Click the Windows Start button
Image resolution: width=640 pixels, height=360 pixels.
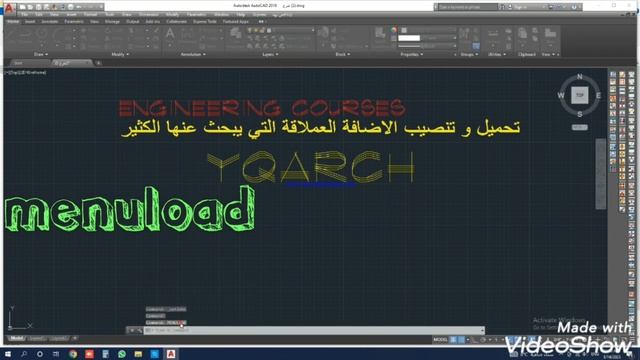tap(8, 354)
